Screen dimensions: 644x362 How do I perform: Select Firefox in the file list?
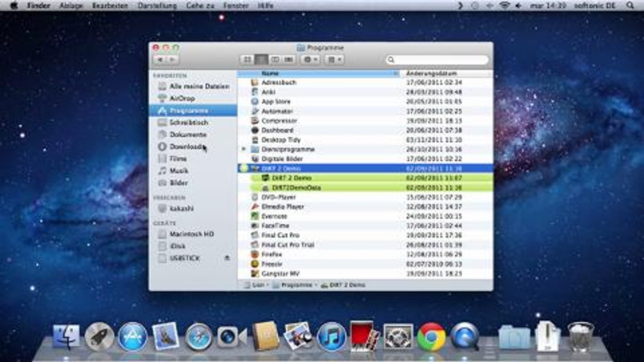tap(365, 254)
